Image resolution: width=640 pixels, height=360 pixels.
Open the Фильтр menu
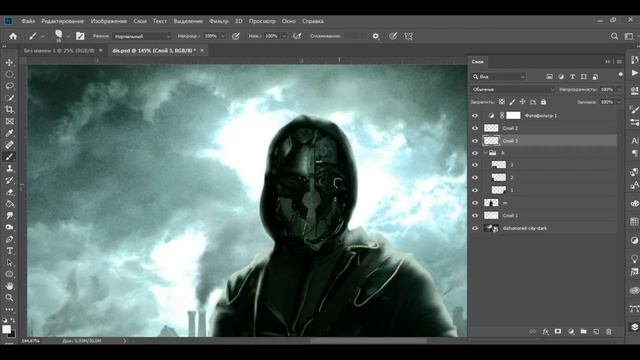(219, 21)
